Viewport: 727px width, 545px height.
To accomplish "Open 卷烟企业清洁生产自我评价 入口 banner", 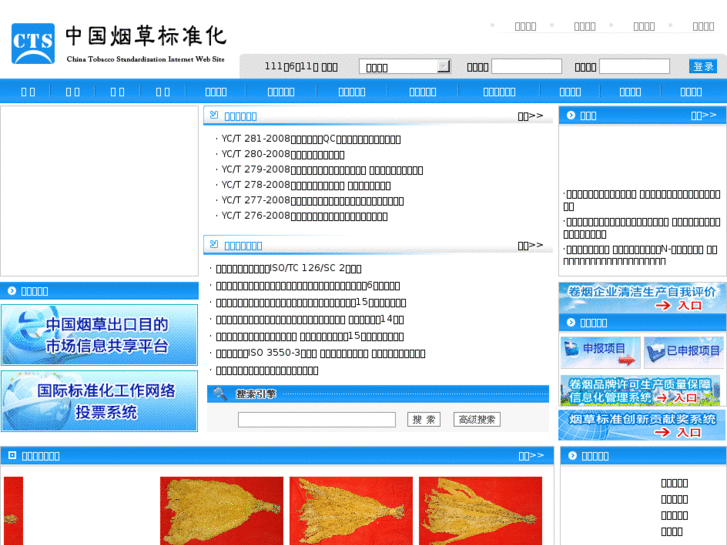I will (642, 298).
